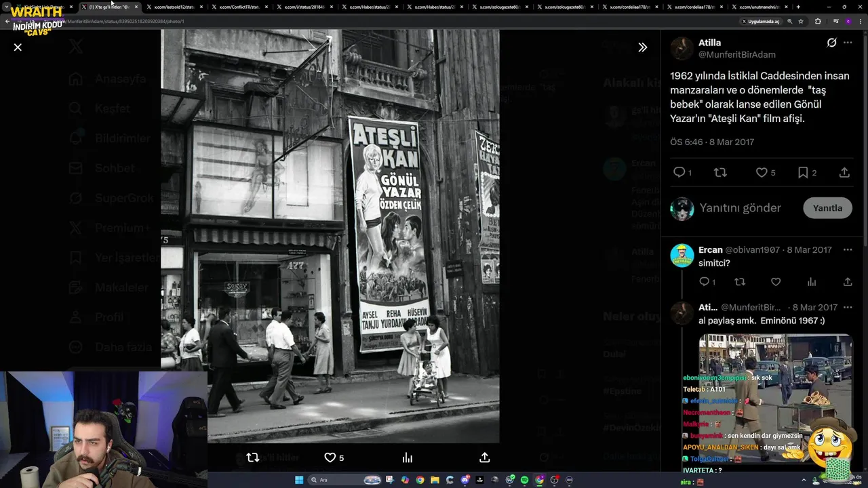This screenshot has width=868, height=488.
Task: Like Ercan's 'simitci?' reply
Action: tap(776, 282)
